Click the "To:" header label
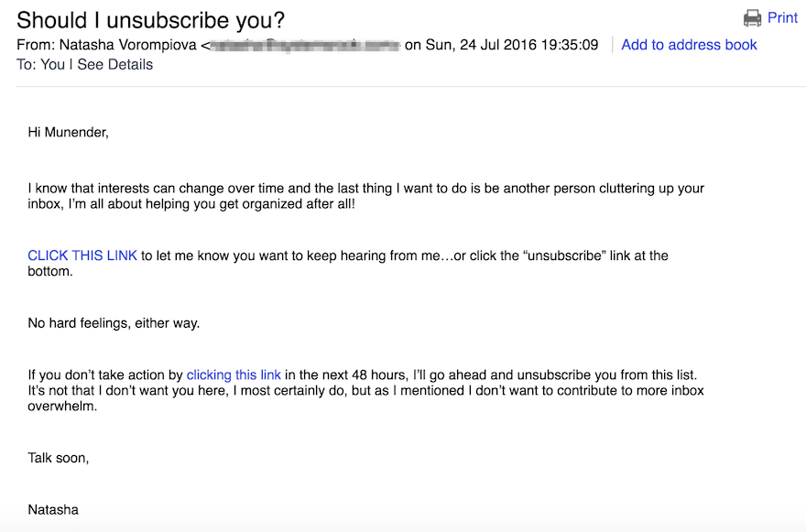The image size is (806, 532). click(x=27, y=65)
